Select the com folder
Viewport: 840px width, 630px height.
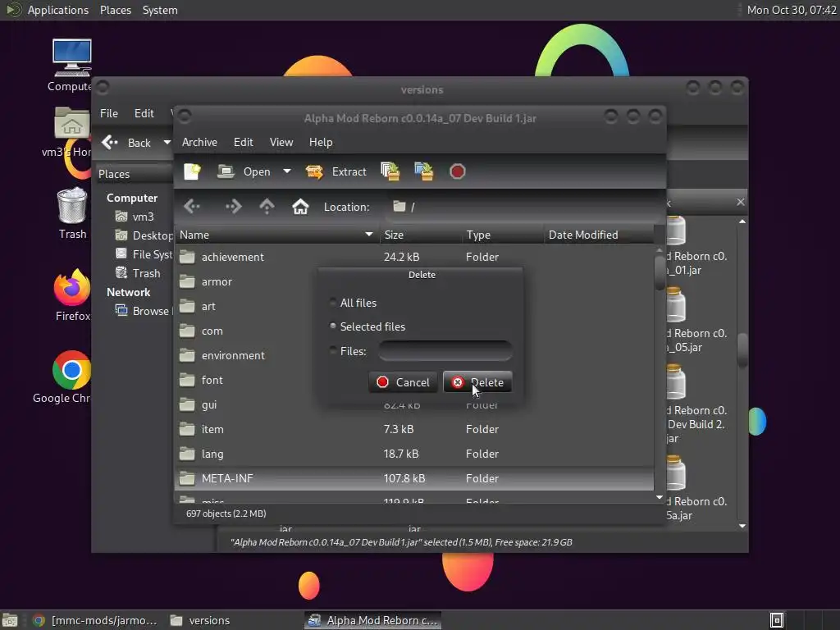click(x=212, y=331)
